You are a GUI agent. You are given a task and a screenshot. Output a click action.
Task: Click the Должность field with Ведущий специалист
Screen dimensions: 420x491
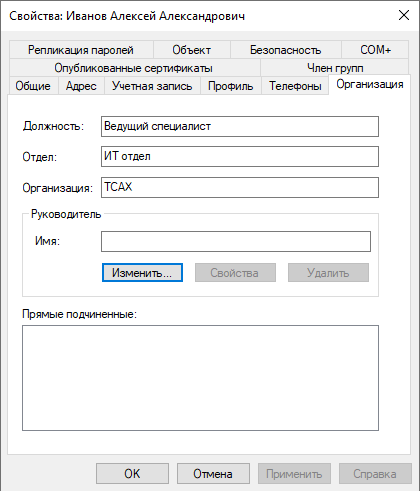click(240, 126)
